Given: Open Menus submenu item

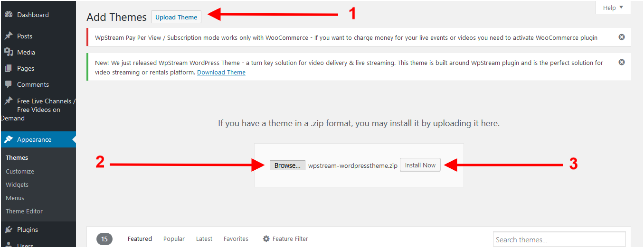Looking at the screenshot, I should click(15, 198).
